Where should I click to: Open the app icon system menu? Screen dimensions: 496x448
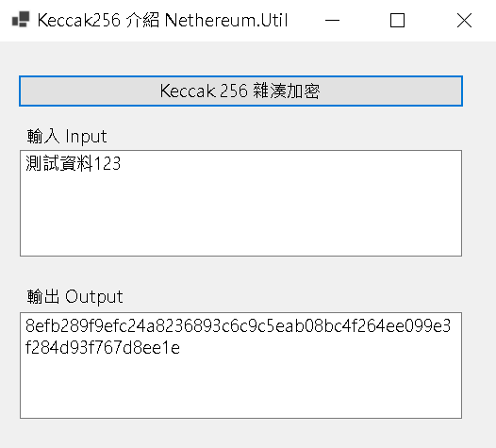click(21, 20)
